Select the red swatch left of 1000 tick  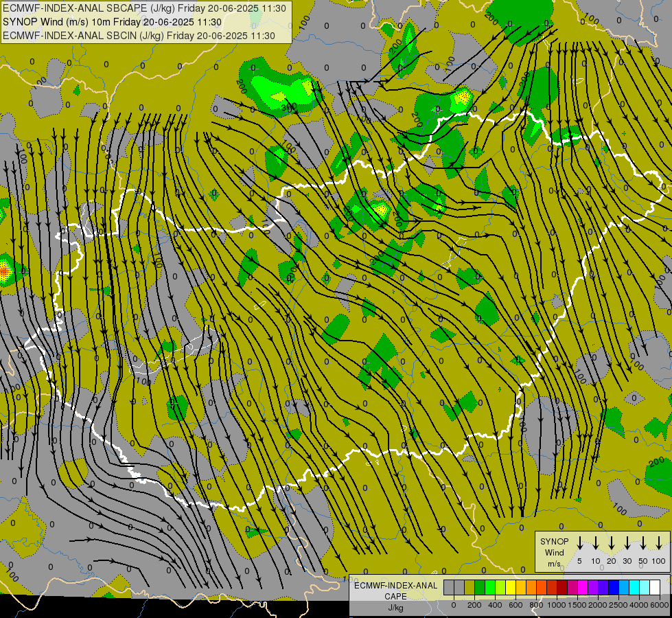tap(552, 588)
